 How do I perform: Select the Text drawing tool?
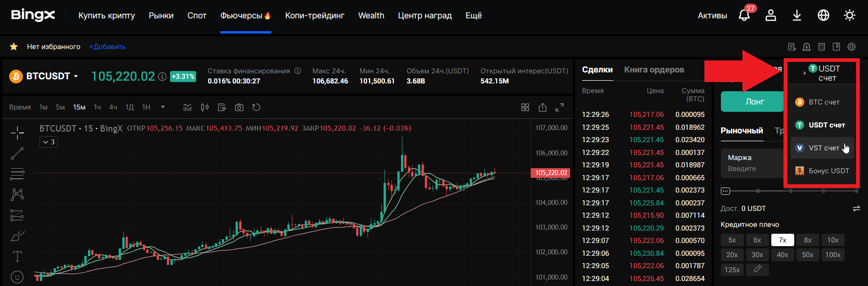(x=17, y=256)
